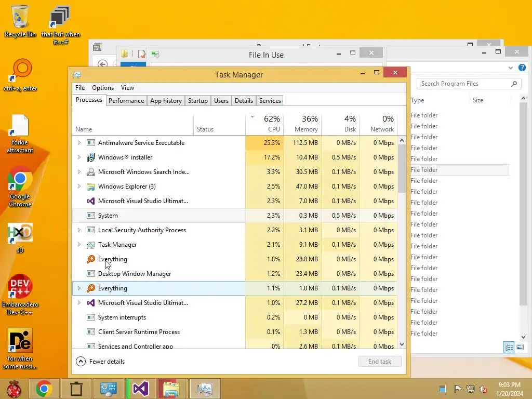Collapse the Explorer ribbon chevron
The image size is (532, 399).
pos(511,68)
